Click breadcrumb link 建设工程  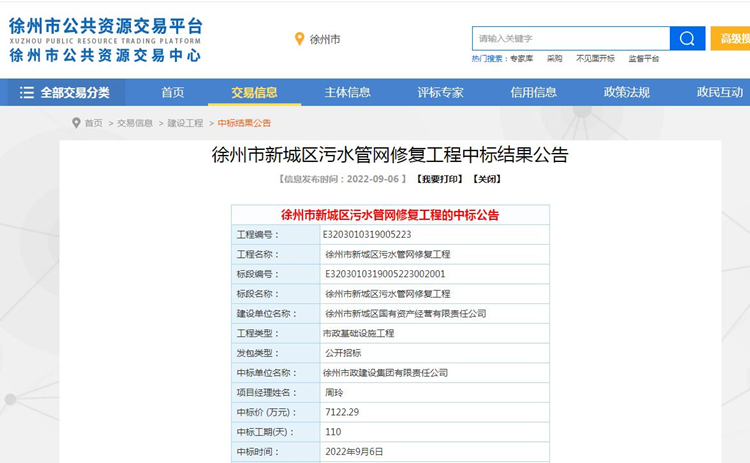pos(185,123)
